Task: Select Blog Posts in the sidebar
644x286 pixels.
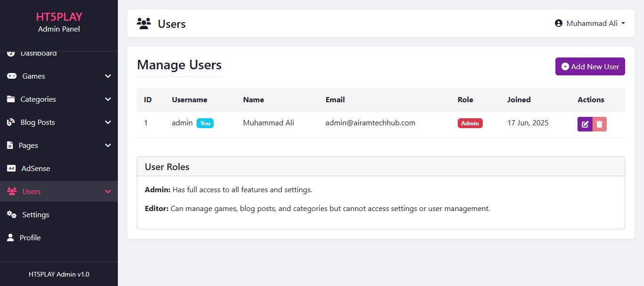Action: pyautogui.click(x=59, y=122)
